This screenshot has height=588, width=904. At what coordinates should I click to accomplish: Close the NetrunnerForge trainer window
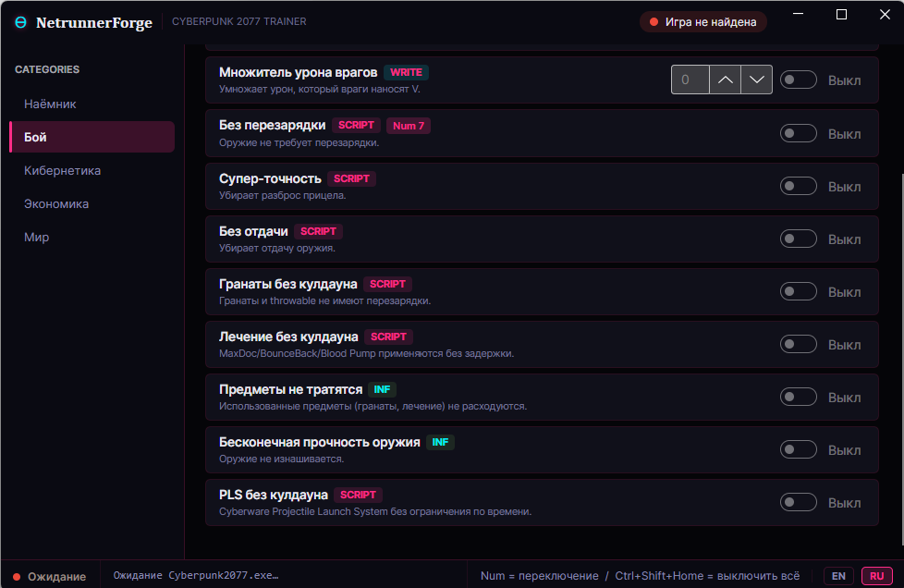coord(885,15)
